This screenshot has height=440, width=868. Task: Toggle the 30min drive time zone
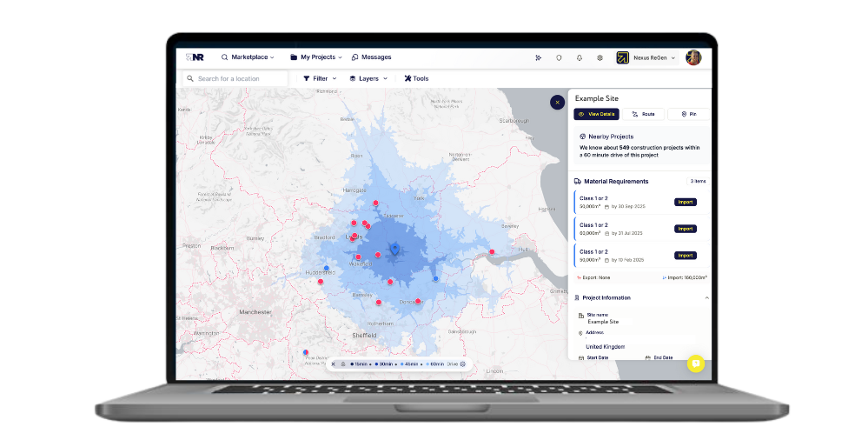tap(384, 364)
